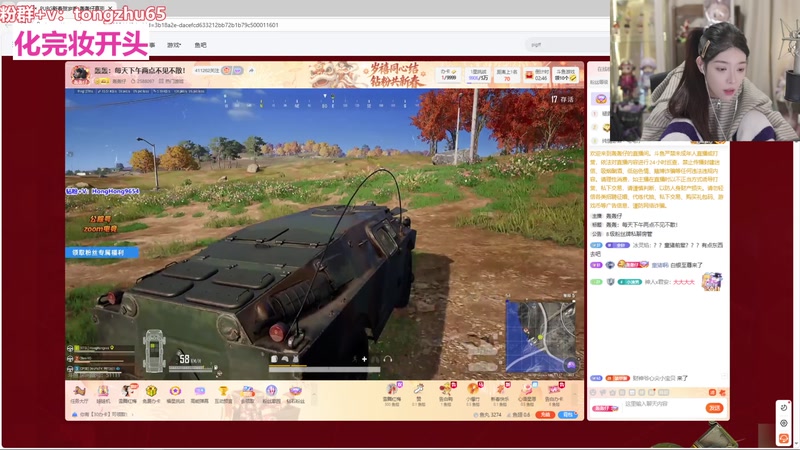Click the share arrow icon beside the stream title

pyautogui.click(x=252, y=71)
